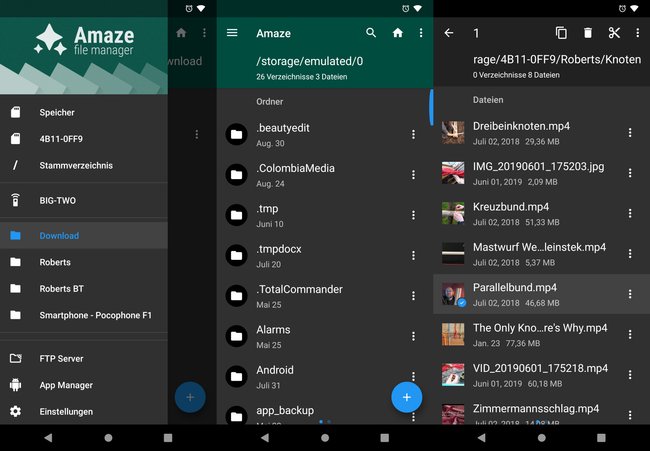650x451 pixels.
Task: Open options for The Only Knot video
Action: [x=630, y=334]
